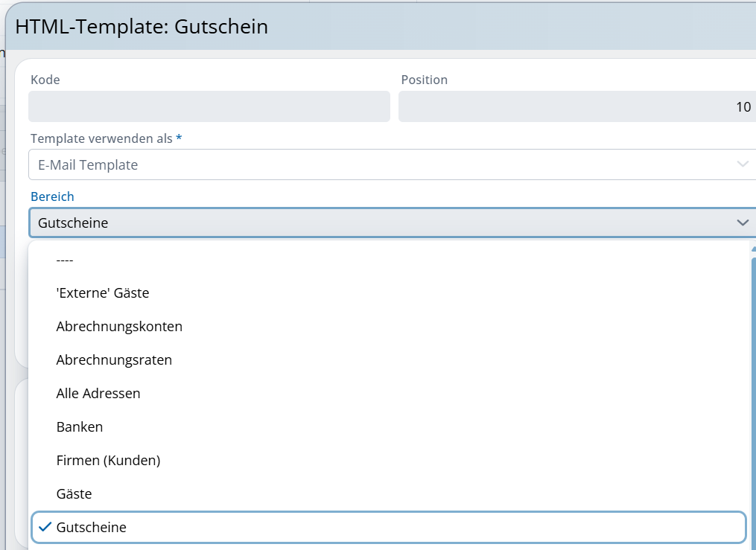
Task: Focus the Position field showing 10
Action: (576, 106)
